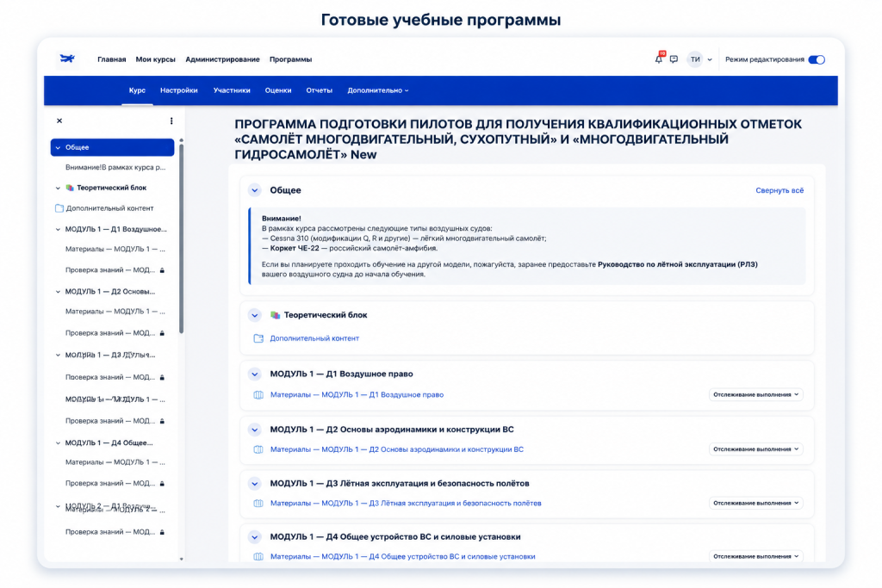Click book icon for Материалы Д1 Воздушное право
This screenshot has height=588, width=882.
pos(258,394)
